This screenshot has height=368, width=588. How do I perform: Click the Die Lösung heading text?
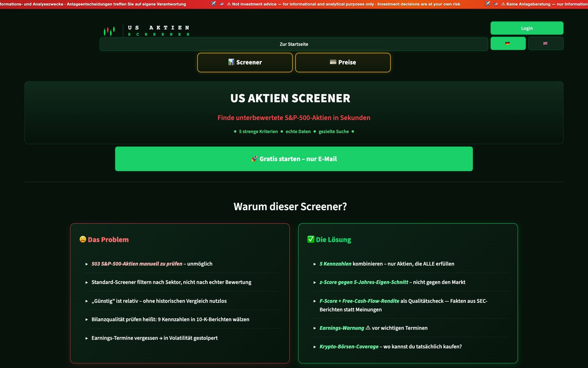coord(333,240)
